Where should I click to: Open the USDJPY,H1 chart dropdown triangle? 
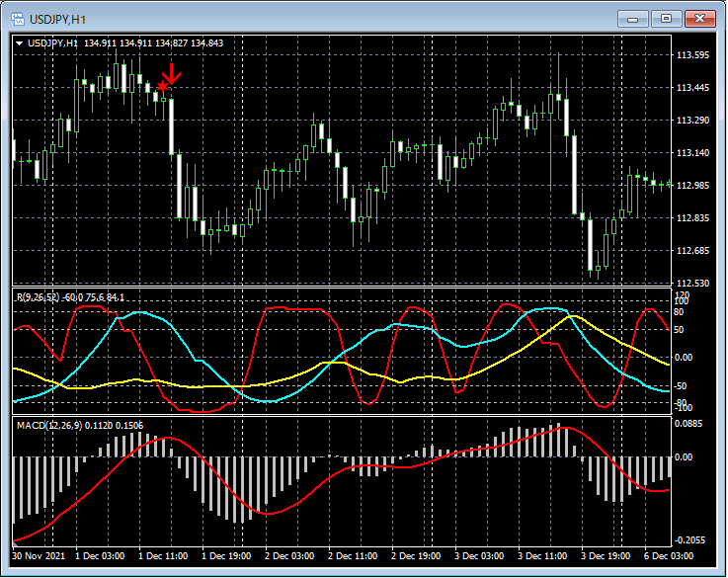pyautogui.click(x=20, y=43)
